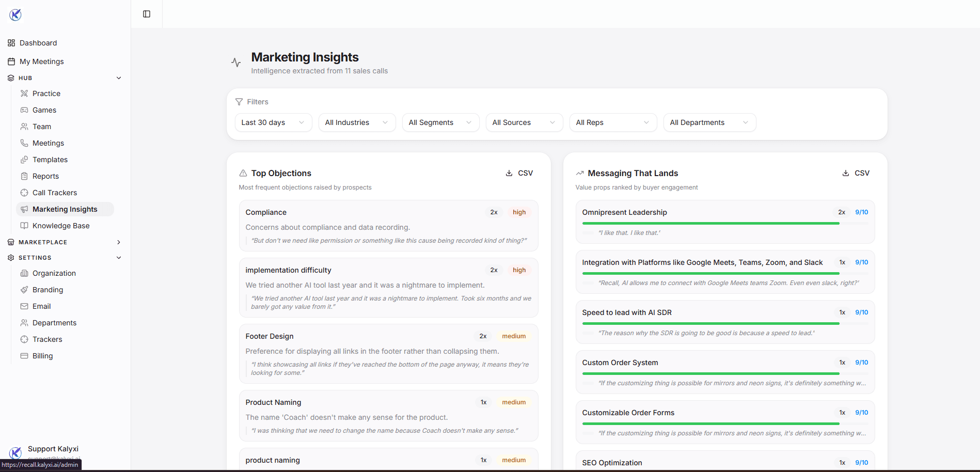This screenshot has height=472, width=980.
Task: Click the Kalyxi logo at the top
Action: pos(15,14)
